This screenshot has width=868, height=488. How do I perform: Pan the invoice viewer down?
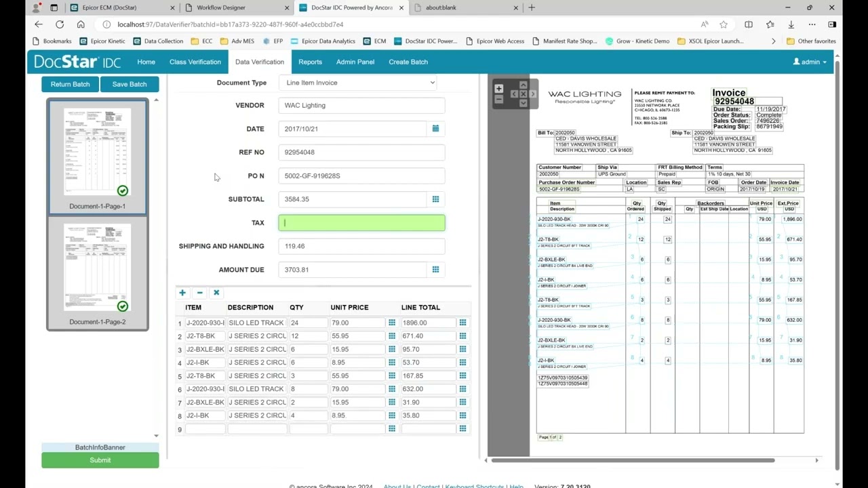point(523,103)
